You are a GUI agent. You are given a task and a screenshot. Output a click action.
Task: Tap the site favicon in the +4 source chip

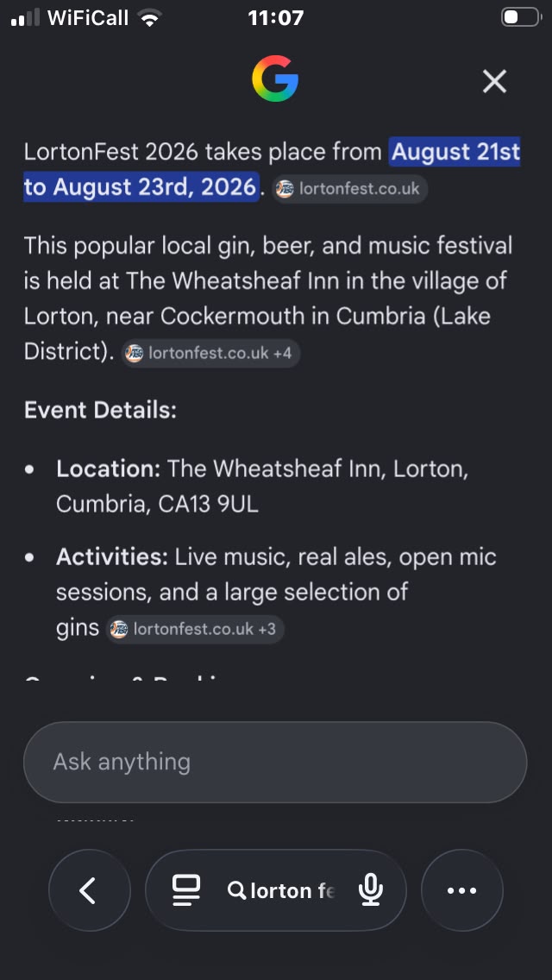[134, 353]
